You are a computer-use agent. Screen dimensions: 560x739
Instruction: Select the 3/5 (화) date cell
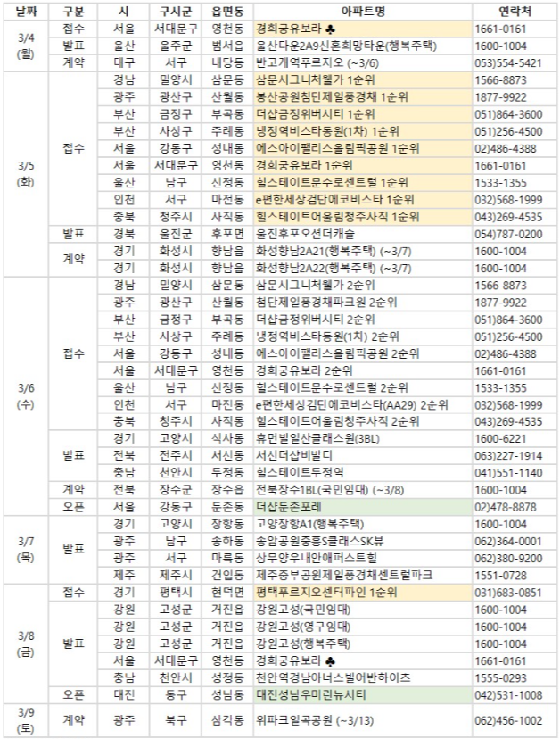[26, 174]
